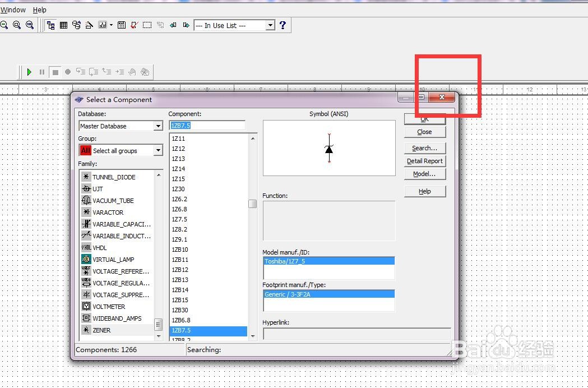This screenshot has height=388, width=588.
Task: Click the Capture Screen Area icon
Action: (x=147, y=25)
